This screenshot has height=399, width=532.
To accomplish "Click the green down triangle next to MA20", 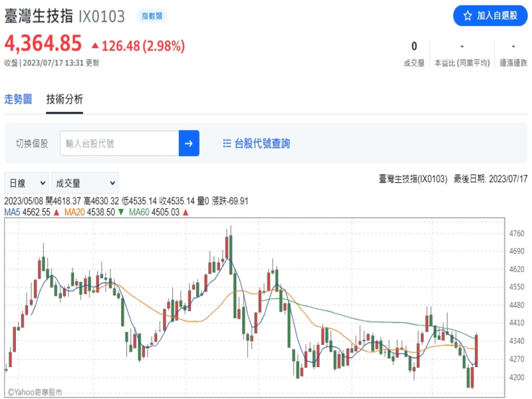I will (120, 213).
